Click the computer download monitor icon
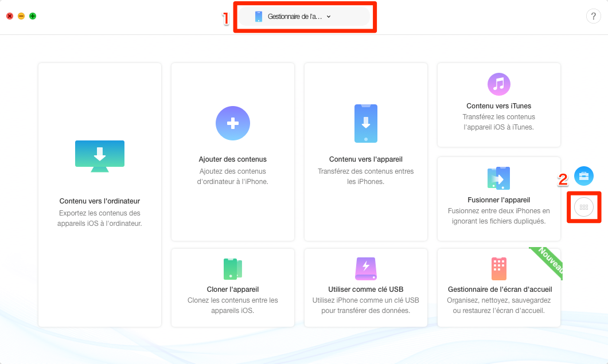The height and width of the screenshot is (364, 608). 100,156
